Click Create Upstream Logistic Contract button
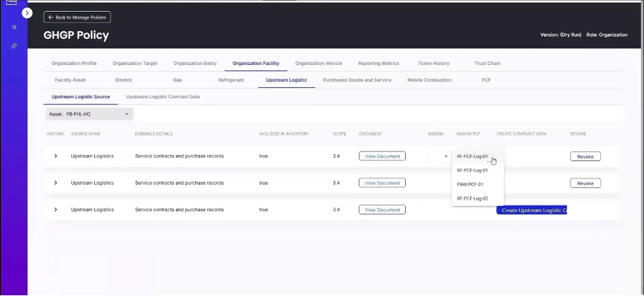This screenshot has width=644, height=296. [x=532, y=210]
